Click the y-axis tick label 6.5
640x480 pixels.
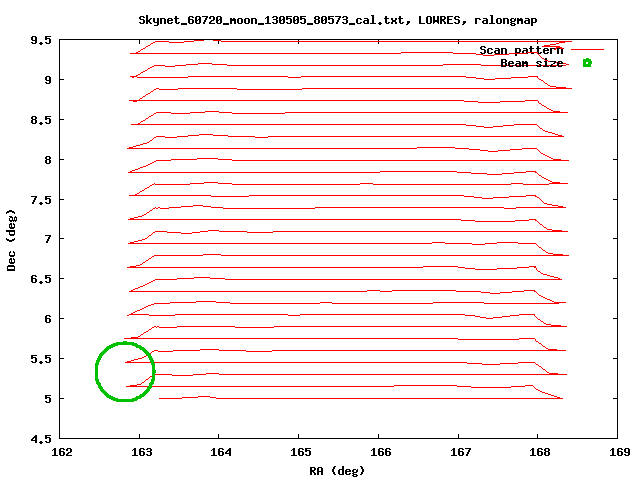pos(41,279)
